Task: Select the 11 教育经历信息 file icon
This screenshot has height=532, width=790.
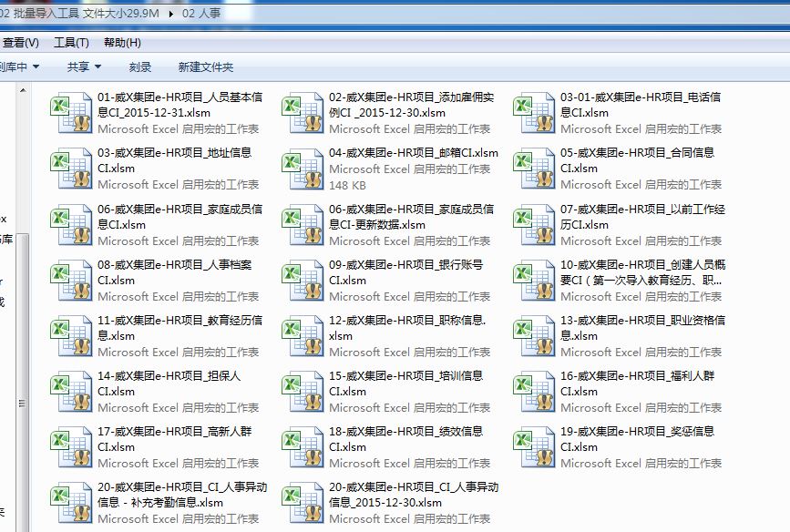Action: pos(71,335)
